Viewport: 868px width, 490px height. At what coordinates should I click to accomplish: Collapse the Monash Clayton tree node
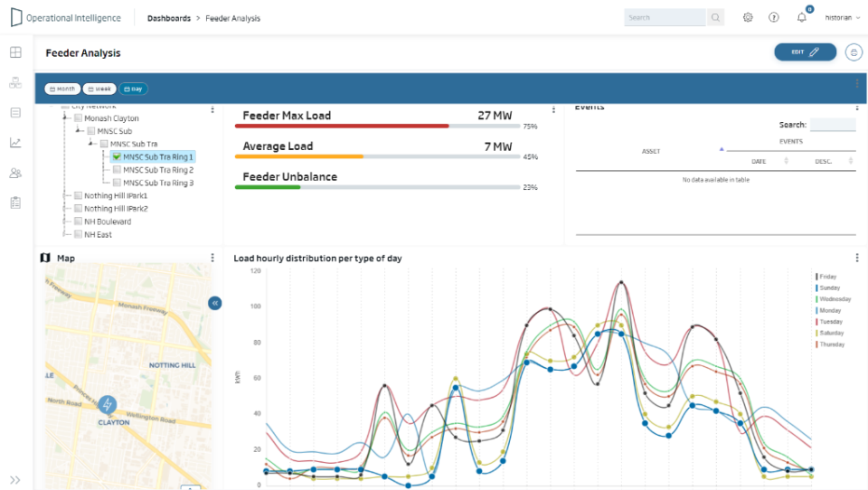(65, 118)
